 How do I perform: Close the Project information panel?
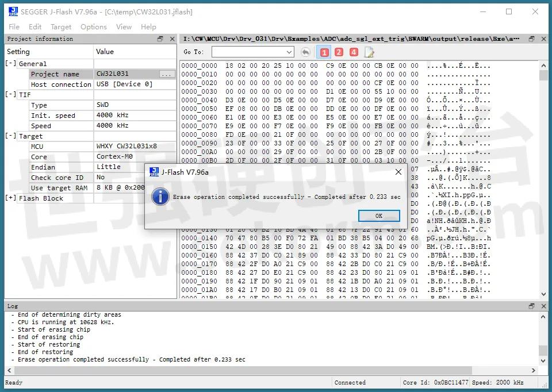tap(171, 39)
